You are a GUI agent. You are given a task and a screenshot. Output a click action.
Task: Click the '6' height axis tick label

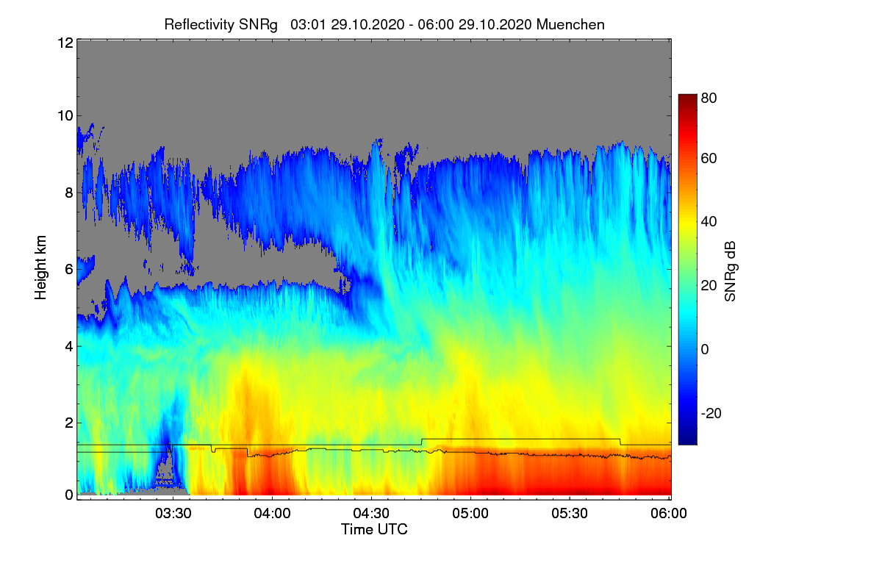tap(68, 269)
